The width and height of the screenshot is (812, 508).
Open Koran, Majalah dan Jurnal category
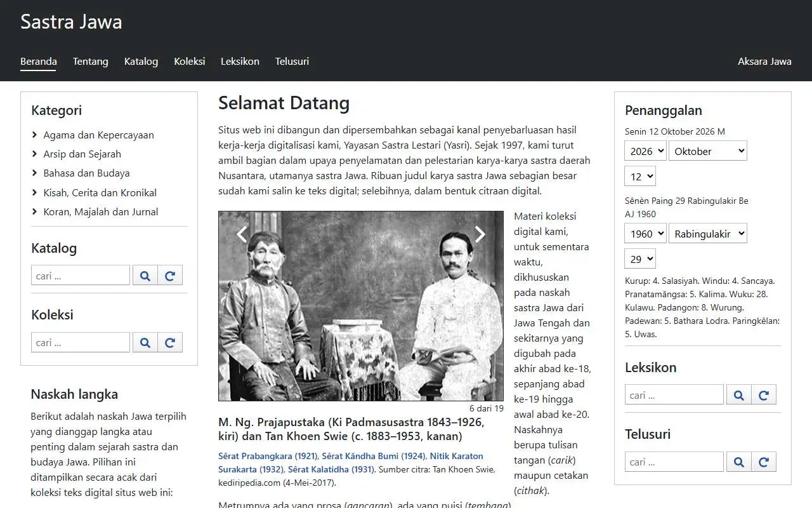click(101, 211)
